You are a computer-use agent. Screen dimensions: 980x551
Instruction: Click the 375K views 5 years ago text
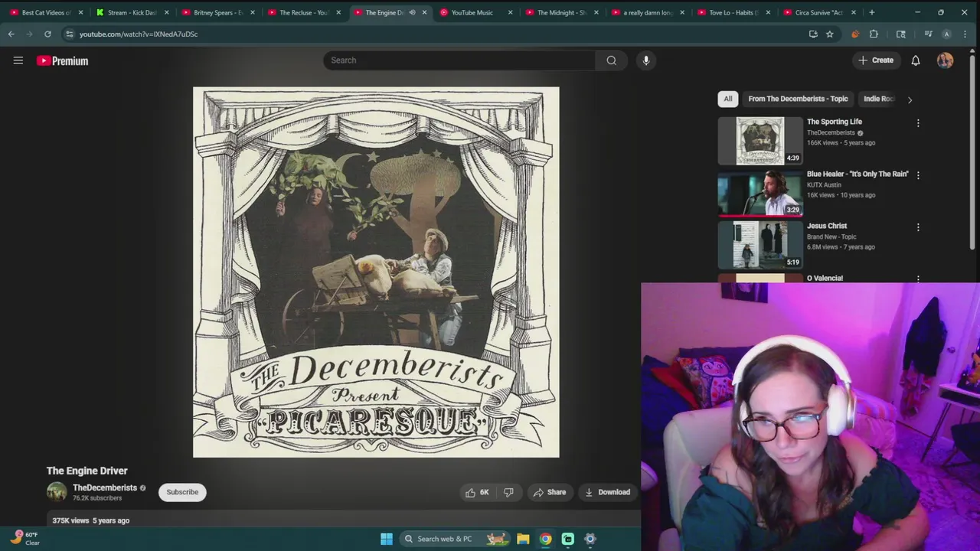pyautogui.click(x=91, y=520)
